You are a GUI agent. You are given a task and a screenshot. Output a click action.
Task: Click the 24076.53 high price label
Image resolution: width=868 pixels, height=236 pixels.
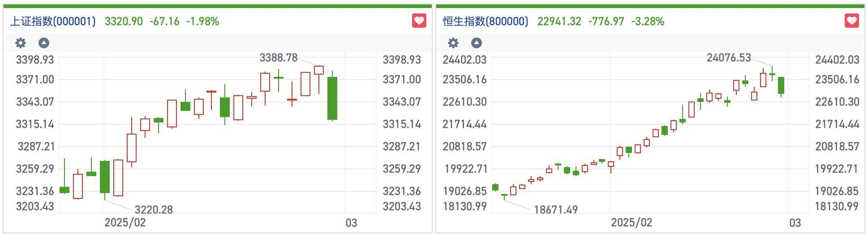tap(729, 58)
